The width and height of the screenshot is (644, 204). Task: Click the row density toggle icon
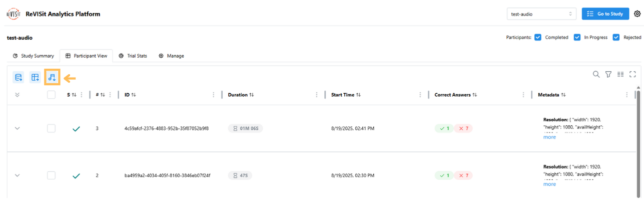(620, 74)
